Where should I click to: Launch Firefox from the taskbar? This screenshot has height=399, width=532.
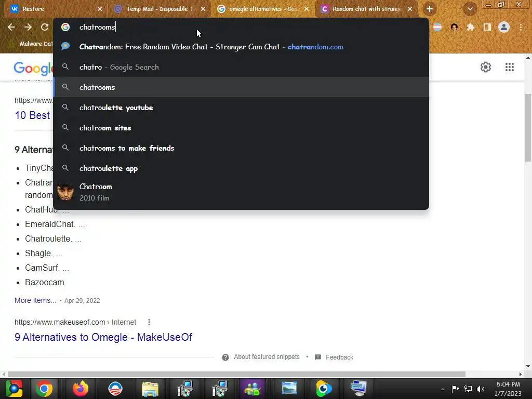[x=81, y=389]
